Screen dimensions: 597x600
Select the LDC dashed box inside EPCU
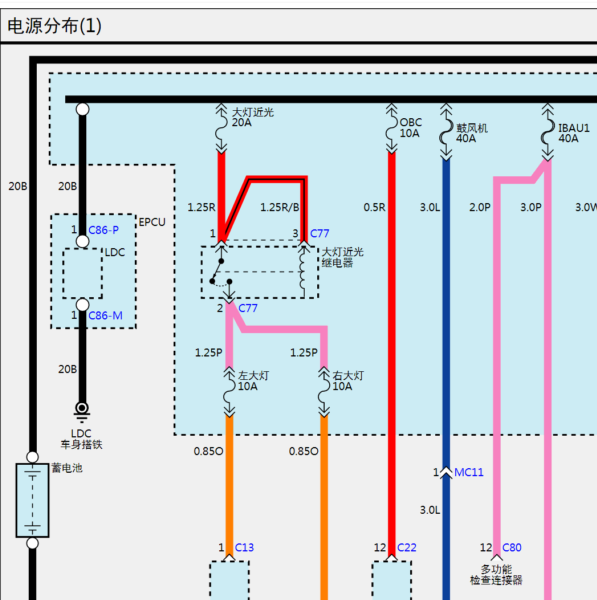(82, 273)
